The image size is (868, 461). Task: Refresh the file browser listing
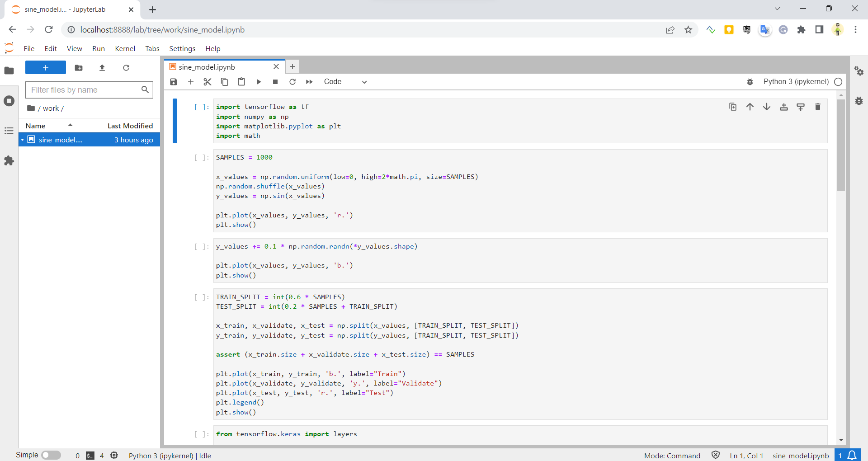126,68
